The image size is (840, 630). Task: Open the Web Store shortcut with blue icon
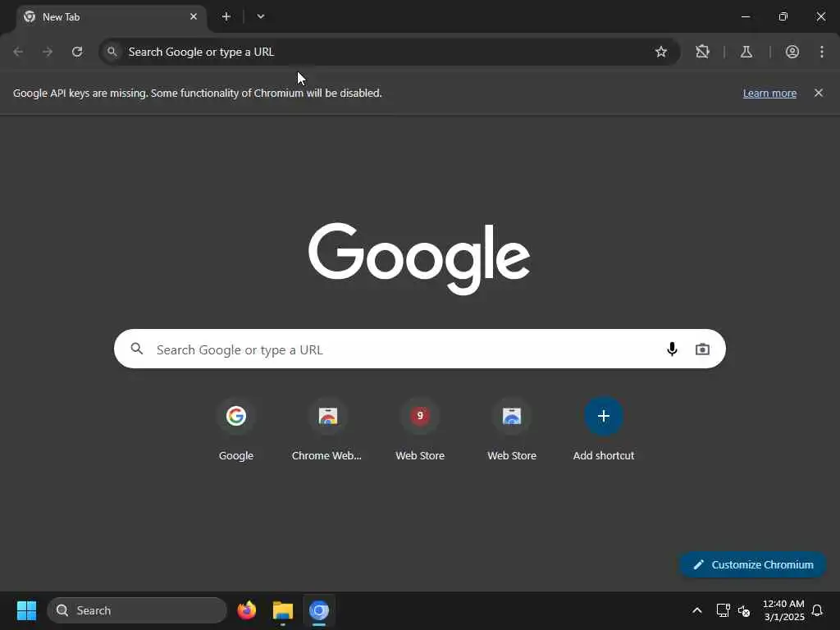click(512, 430)
